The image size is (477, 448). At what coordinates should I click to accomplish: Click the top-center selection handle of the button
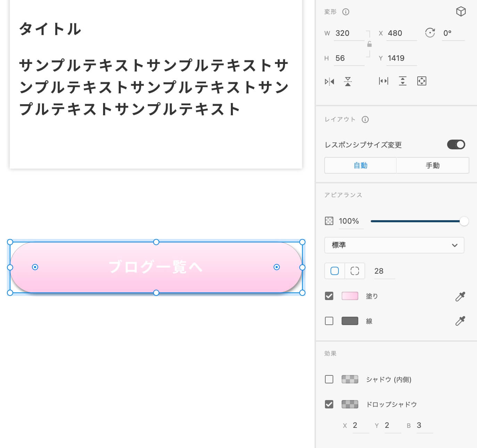click(x=156, y=242)
